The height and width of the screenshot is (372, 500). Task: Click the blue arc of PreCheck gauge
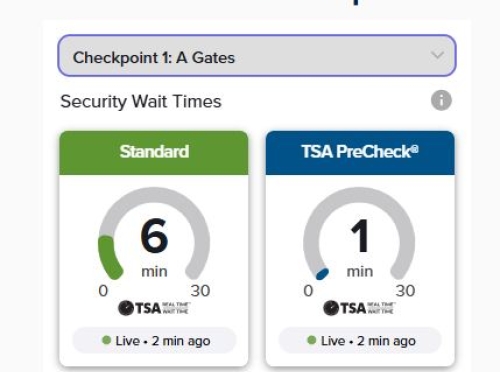tap(322, 274)
